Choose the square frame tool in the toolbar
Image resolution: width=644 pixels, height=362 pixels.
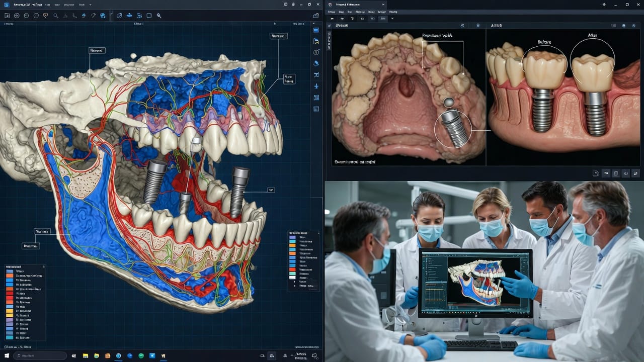pos(149,16)
